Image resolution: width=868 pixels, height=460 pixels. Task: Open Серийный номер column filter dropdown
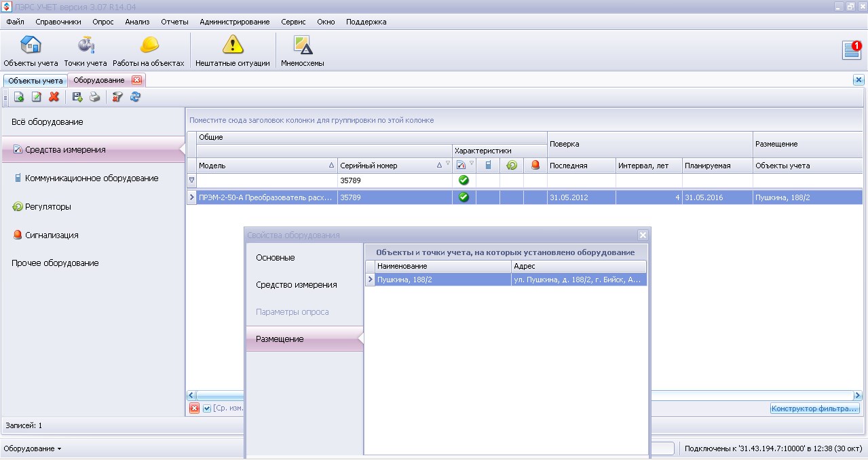pos(447,164)
